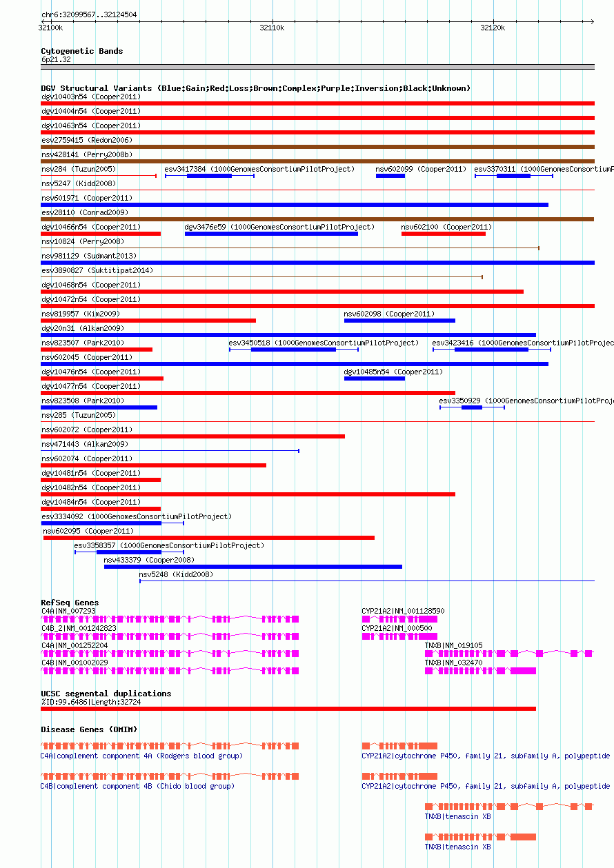The image size is (614, 868).
Task: Click the esv3890827 (Suktitipat2014) label
Action: pyautogui.click(x=97, y=270)
